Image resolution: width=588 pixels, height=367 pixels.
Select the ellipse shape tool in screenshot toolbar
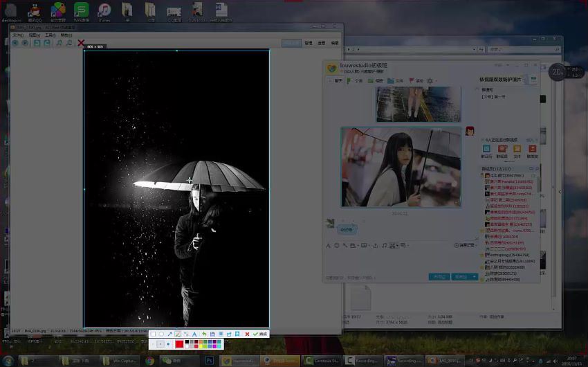point(161,334)
